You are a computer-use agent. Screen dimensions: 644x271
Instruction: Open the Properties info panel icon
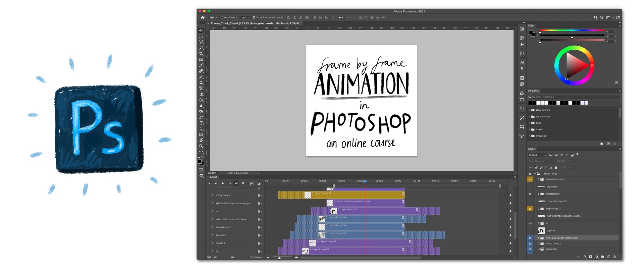pyautogui.click(x=522, y=54)
